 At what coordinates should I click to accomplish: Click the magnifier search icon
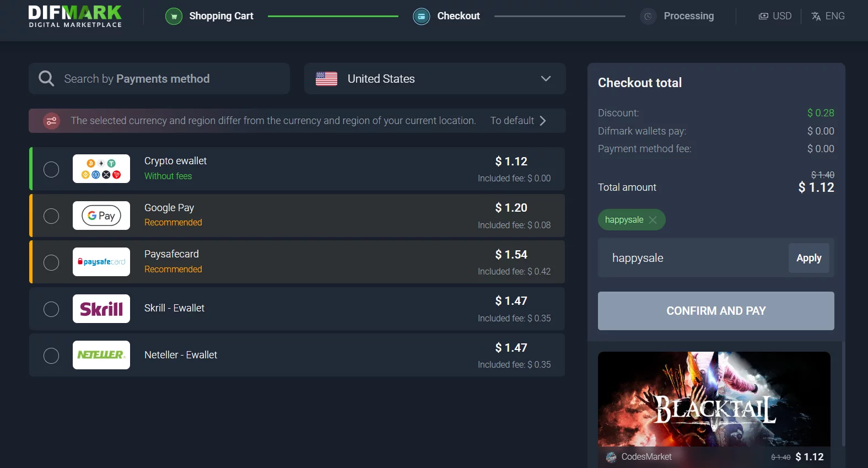click(x=46, y=79)
